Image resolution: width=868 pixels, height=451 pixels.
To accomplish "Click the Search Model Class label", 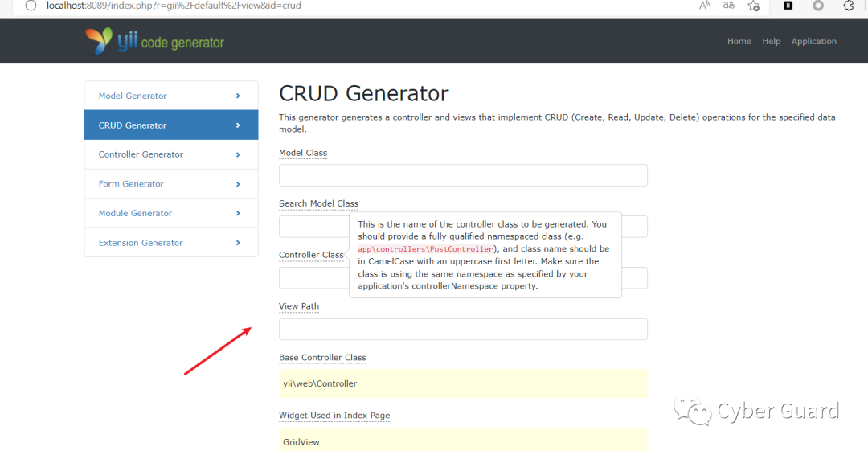I will pyautogui.click(x=319, y=203).
